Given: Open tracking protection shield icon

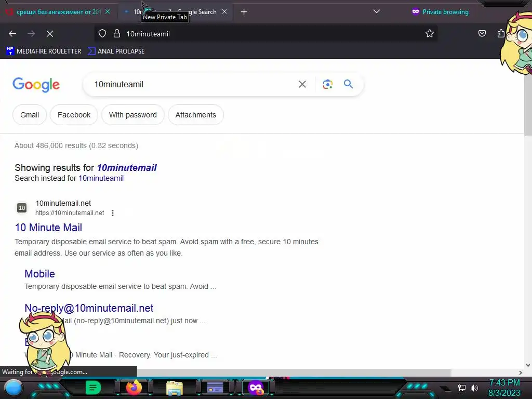Looking at the screenshot, I should (x=102, y=34).
